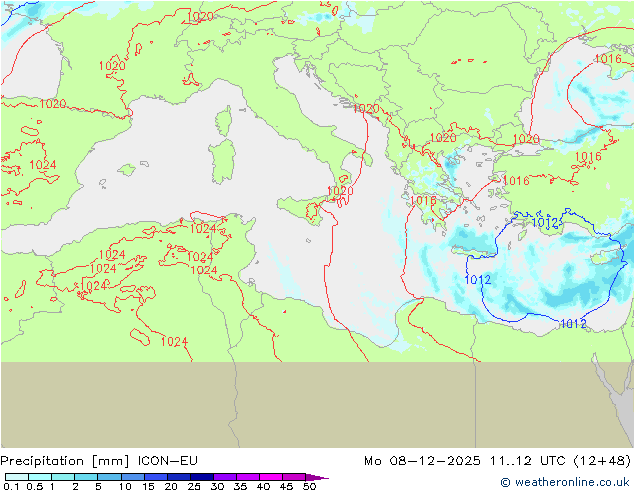The height and width of the screenshot is (490, 634).
Task: Click the '25' legend scale value
Action: tap(194, 486)
